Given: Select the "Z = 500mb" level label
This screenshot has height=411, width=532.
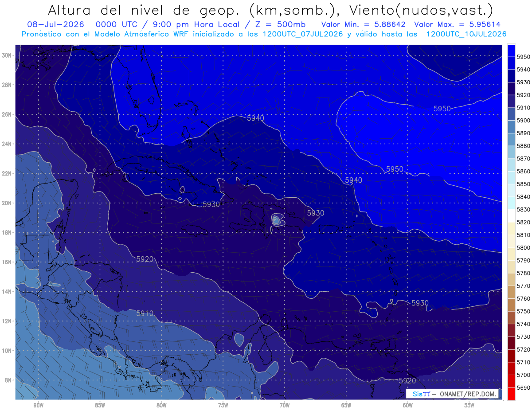Looking at the screenshot, I should (x=280, y=24).
